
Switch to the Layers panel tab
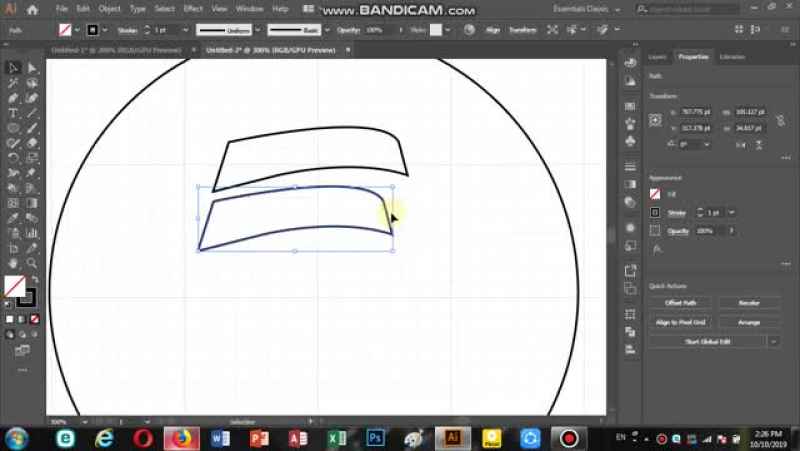(657, 57)
